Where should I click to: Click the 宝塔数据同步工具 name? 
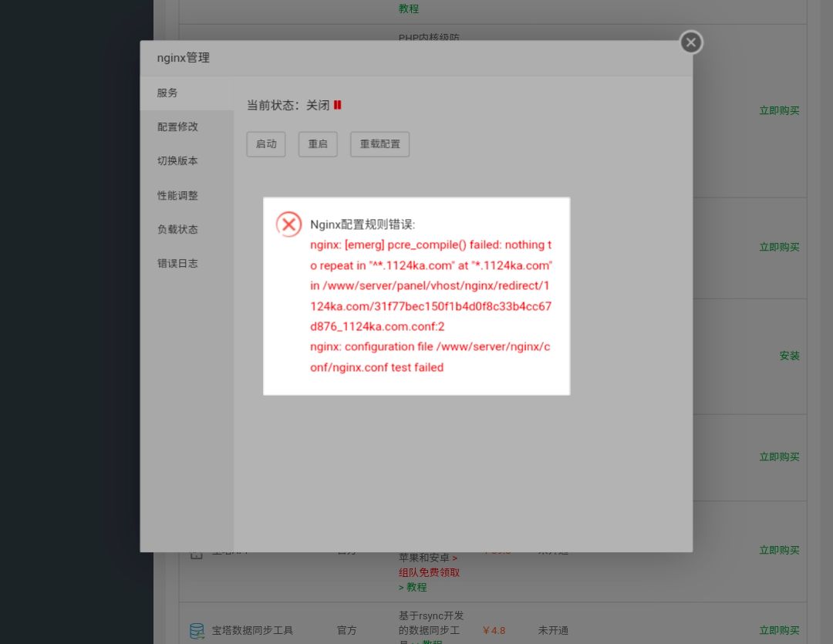(x=252, y=630)
